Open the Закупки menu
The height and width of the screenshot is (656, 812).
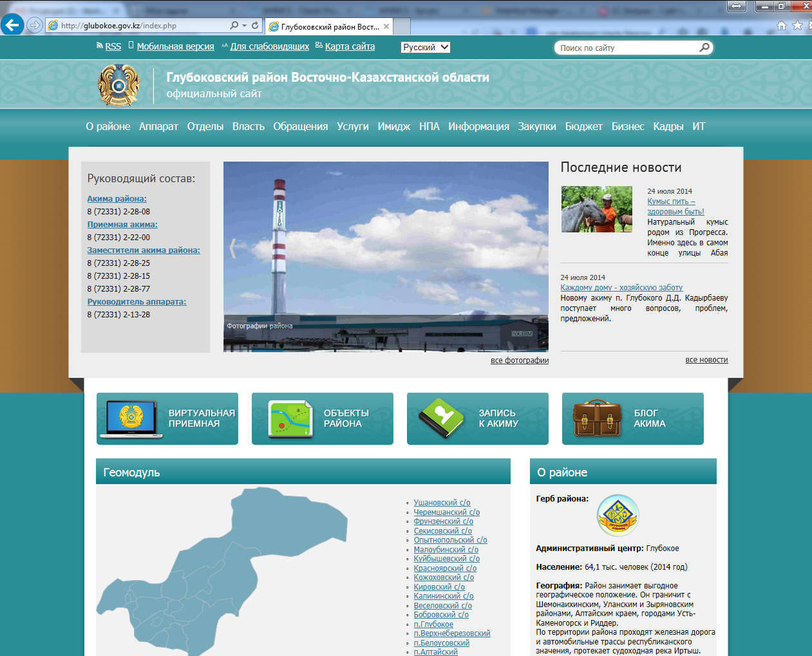(x=537, y=127)
